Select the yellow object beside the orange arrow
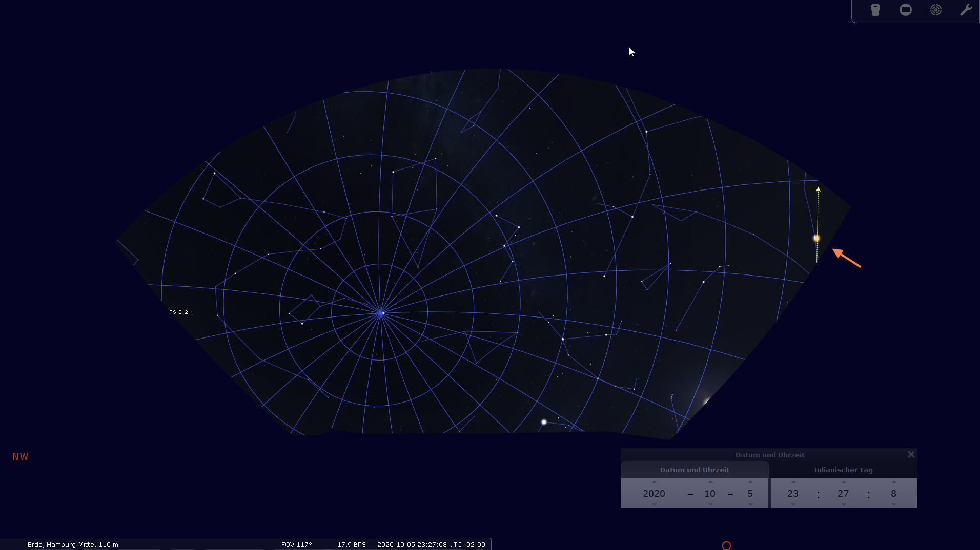Image resolution: width=980 pixels, height=550 pixels. click(x=816, y=238)
